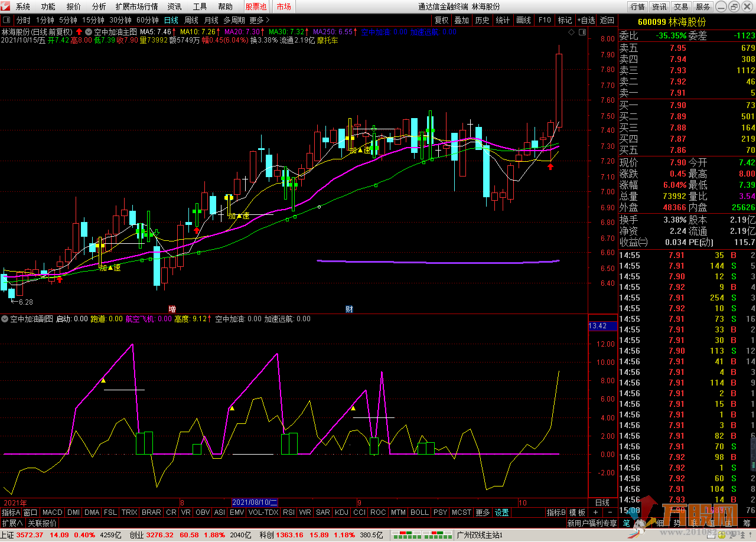Click 指标B tab
The image size is (756, 542).
[x=556, y=512]
